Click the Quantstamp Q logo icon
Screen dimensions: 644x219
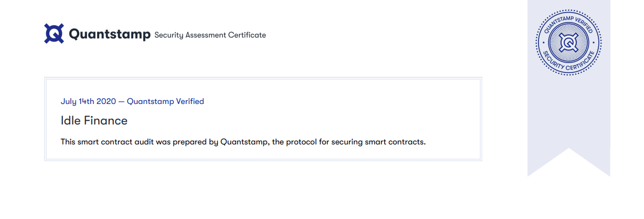[54, 34]
